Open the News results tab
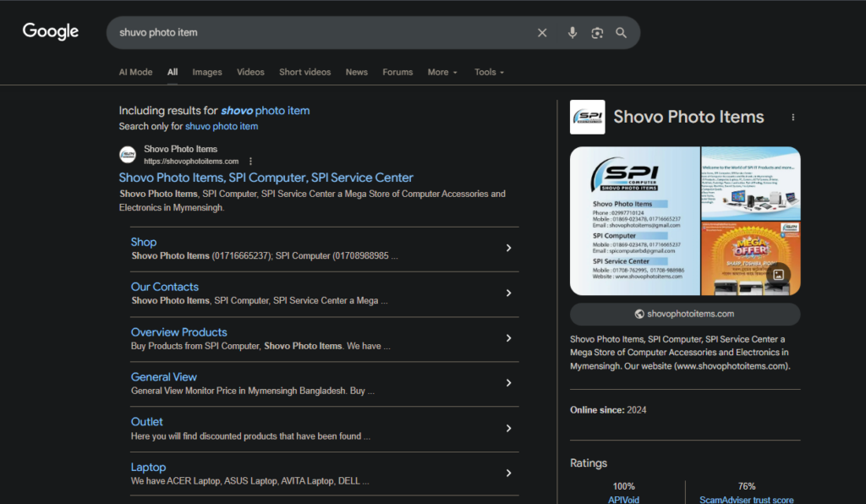The image size is (866, 504). [x=357, y=72]
